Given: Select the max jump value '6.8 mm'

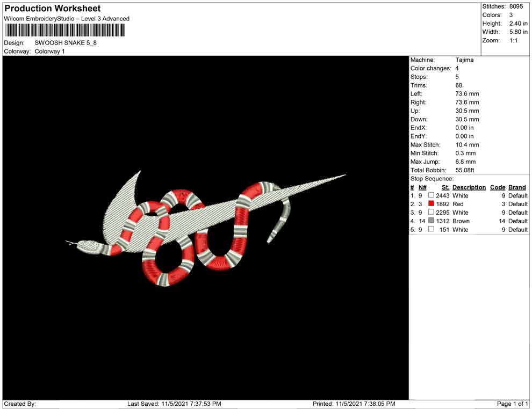Looking at the screenshot, I should [x=465, y=162].
